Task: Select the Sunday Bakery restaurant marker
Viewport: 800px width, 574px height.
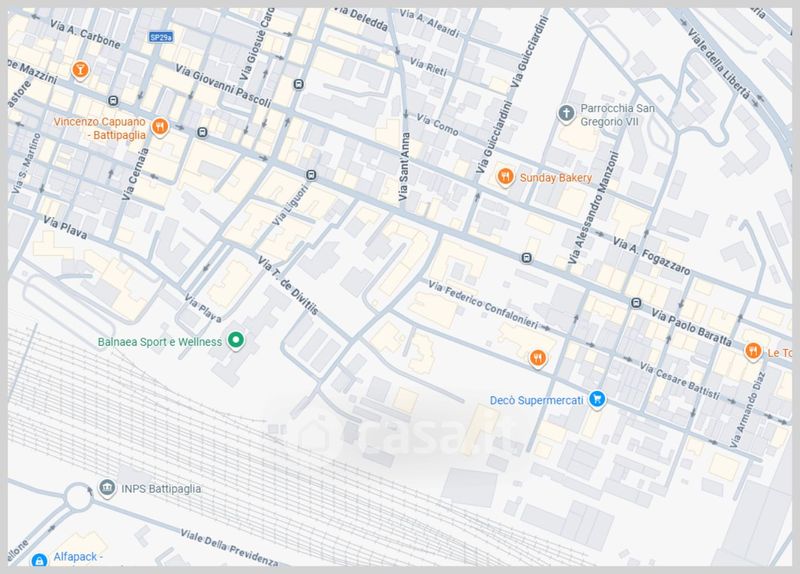Action: coord(506,177)
